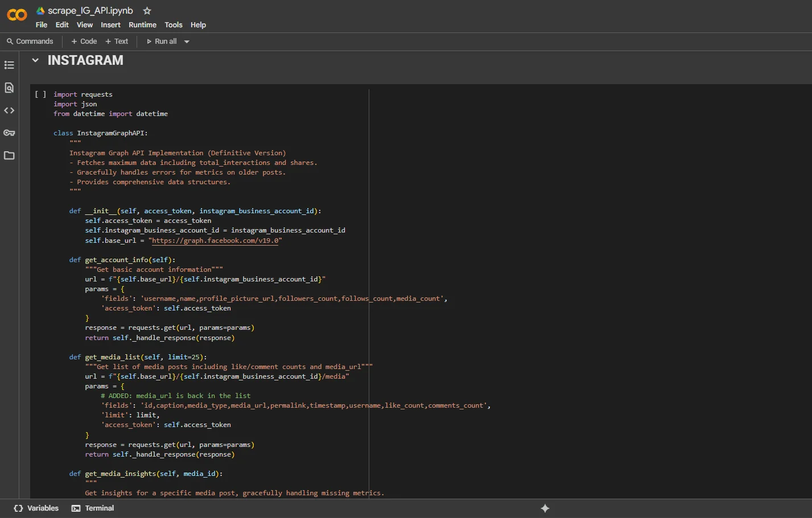Open the Code snippets sidebar icon
The image size is (812, 518).
[x=9, y=110]
